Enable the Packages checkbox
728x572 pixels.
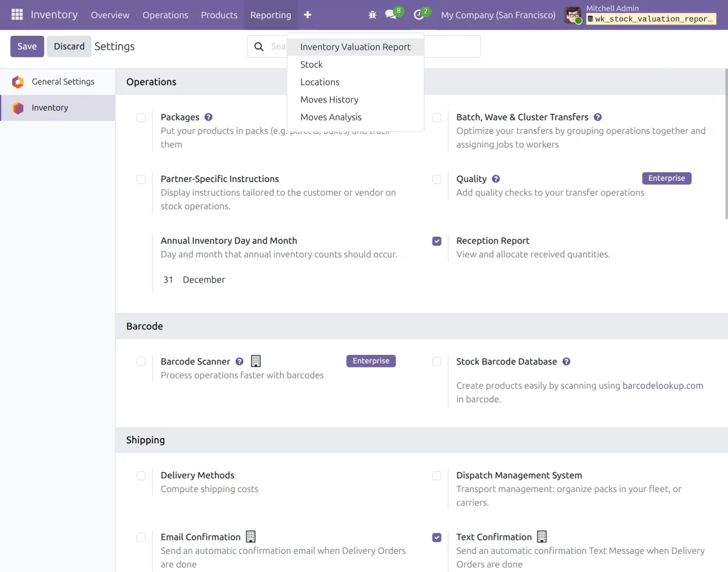141,118
